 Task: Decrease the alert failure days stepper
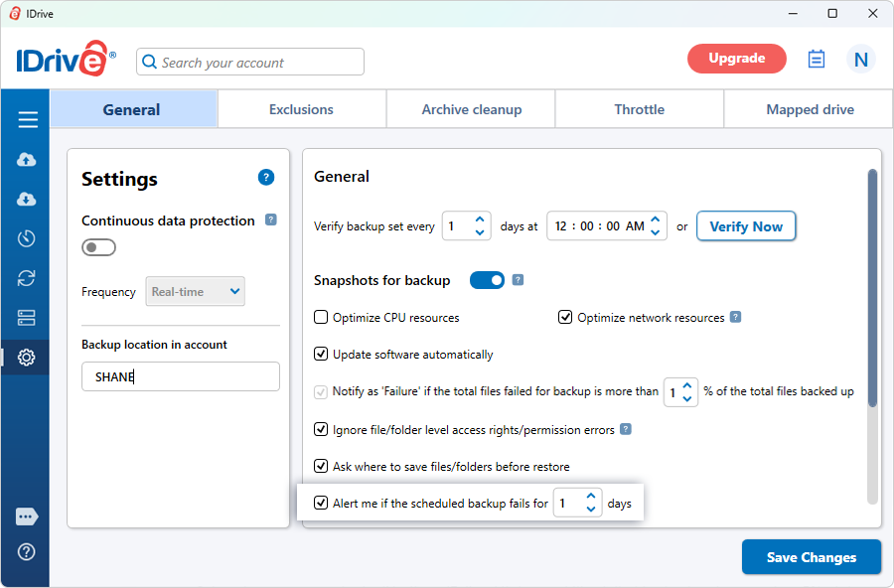pos(591,510)
